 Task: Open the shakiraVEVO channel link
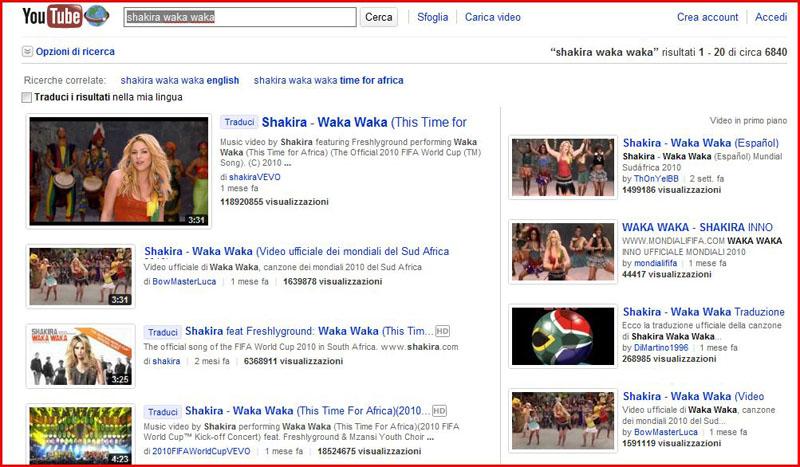(x=255, y=177)
